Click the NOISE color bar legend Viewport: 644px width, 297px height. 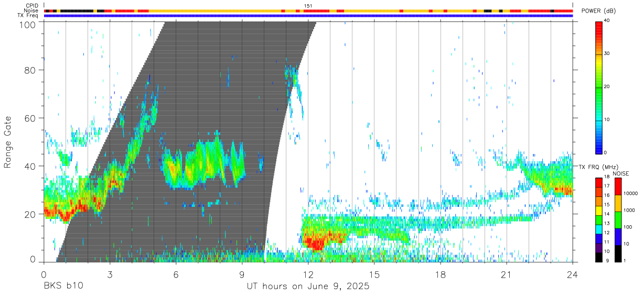pos(618,220)
